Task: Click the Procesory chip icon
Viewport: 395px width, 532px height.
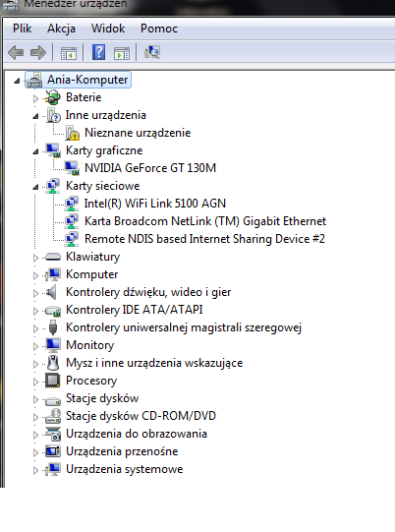Action: pos(52,381)
